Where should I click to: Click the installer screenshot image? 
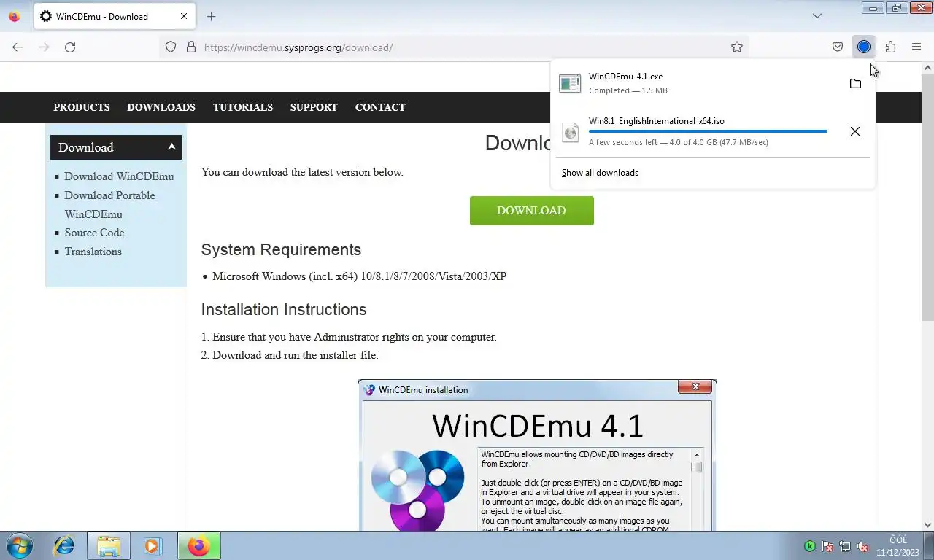(x=537, y=455)
